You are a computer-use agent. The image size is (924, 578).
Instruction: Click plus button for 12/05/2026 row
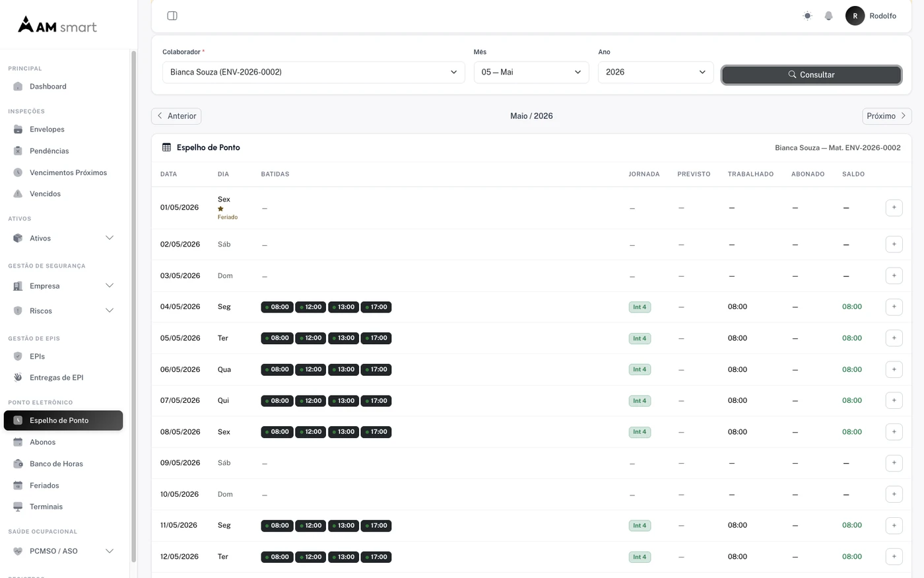(894, 557)
